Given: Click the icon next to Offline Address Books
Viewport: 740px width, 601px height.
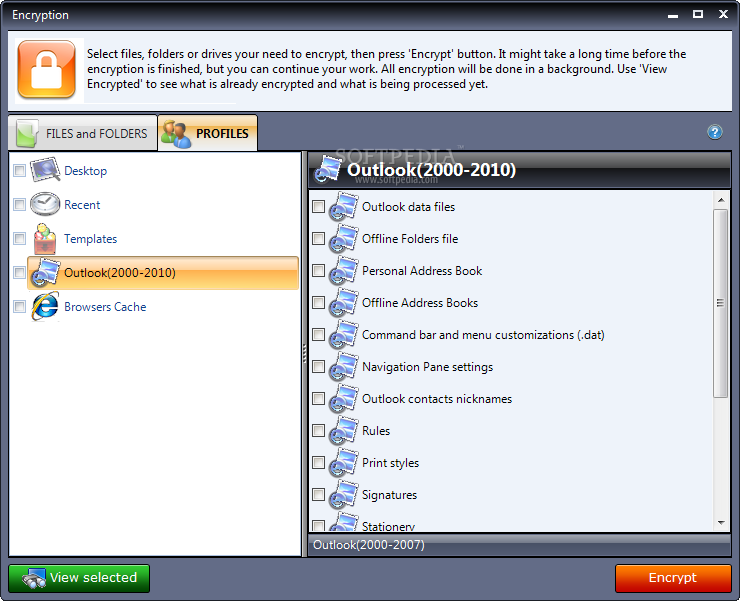Looking at the screenshot, I should (344, 303).
